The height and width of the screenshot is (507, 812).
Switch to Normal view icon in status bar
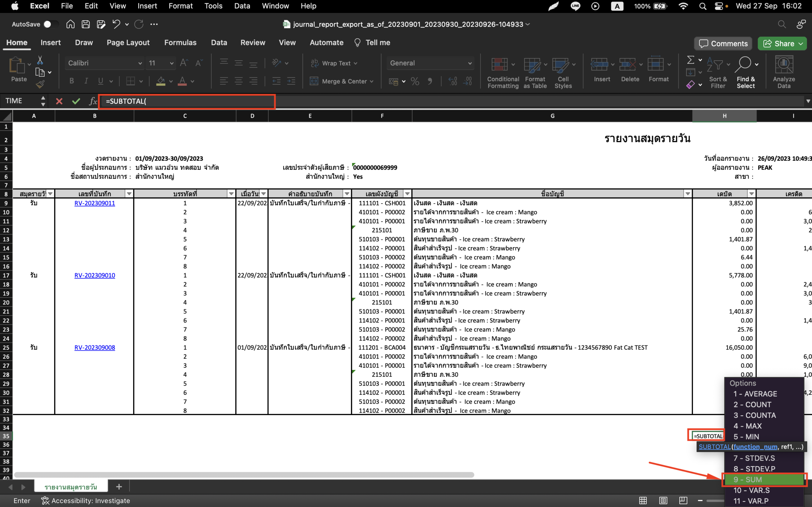(643, 501)
